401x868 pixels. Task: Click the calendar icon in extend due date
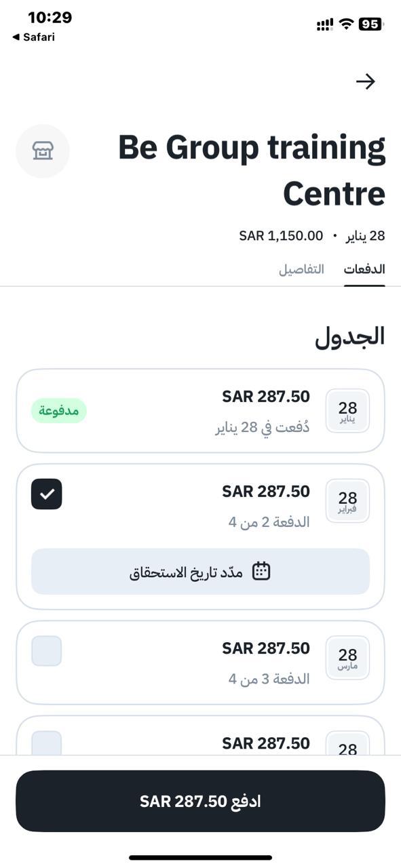click(261, 571)
